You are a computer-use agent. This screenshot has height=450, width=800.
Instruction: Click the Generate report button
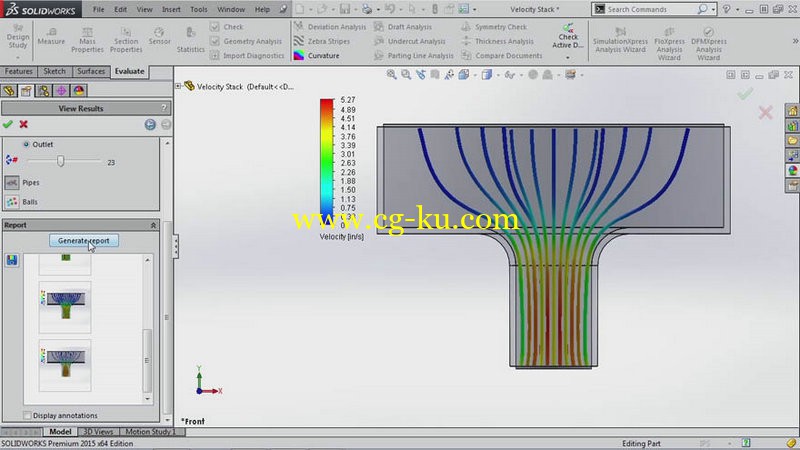[84, 240]
